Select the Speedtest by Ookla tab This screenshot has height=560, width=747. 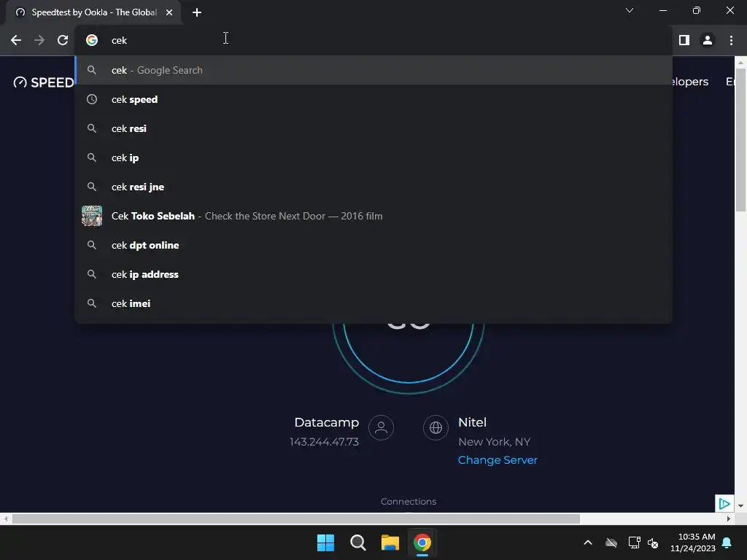[93, 12]
